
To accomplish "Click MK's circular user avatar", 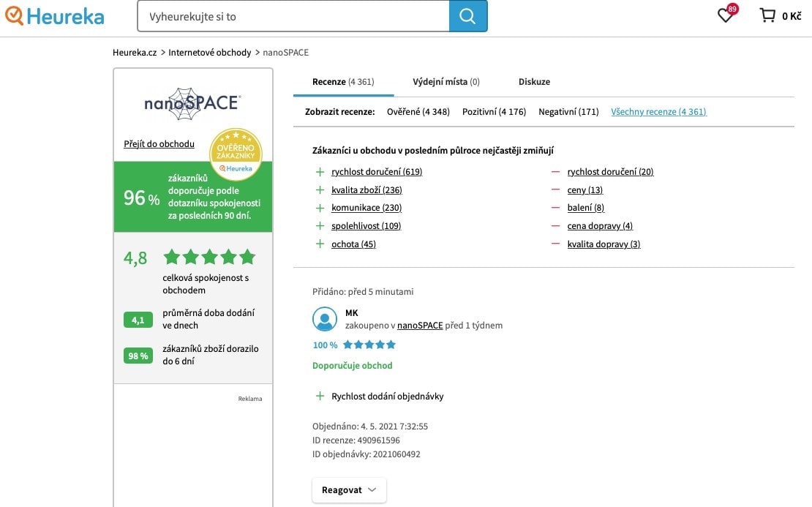I will tap(325, 319).
